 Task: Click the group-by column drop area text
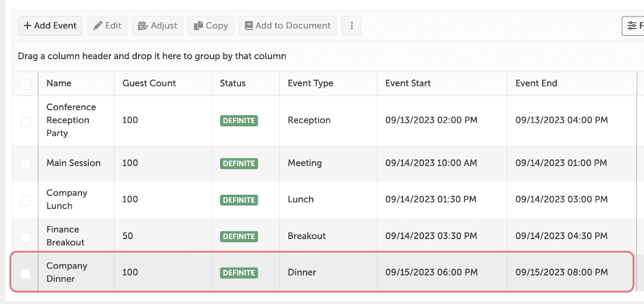(x=152, y=56)
